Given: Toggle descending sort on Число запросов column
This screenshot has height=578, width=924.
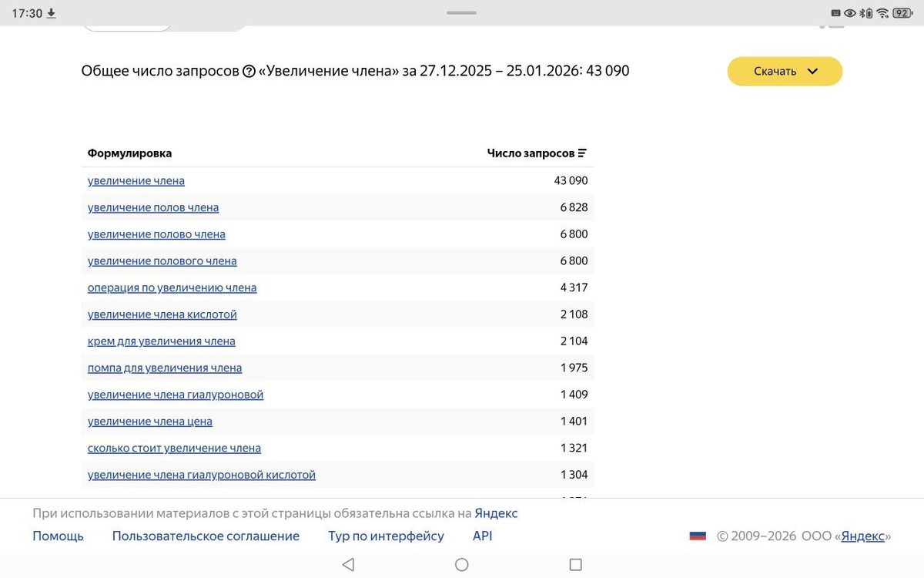Looking at the screenshot, I should click(584, 153).
